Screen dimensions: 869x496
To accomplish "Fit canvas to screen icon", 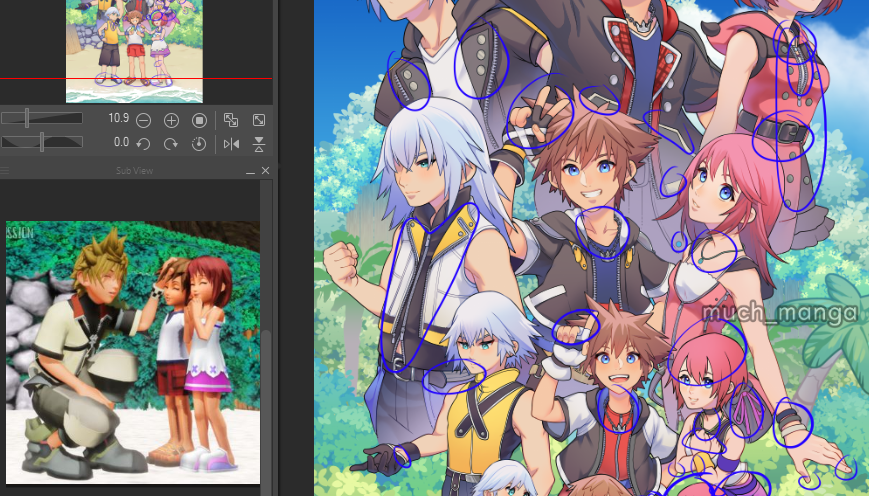I will pyautogui.click(x=259, y=120).
